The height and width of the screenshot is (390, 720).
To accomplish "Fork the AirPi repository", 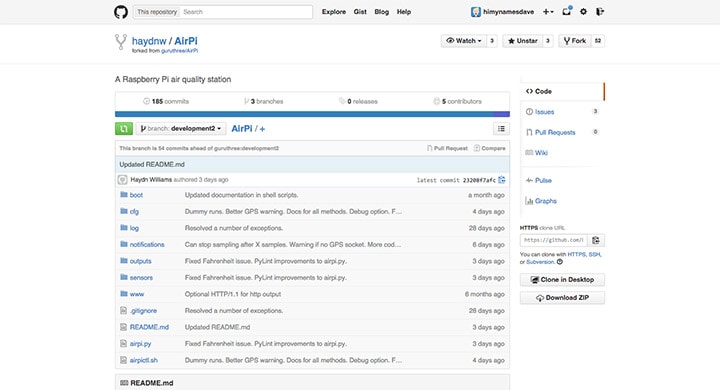I will pyautogui.click(x=575, y=41).
